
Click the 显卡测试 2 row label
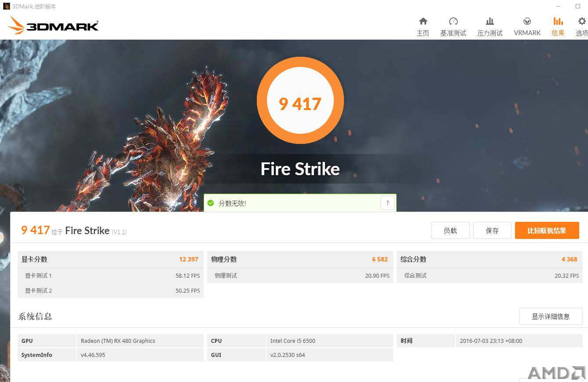[39, 291]
